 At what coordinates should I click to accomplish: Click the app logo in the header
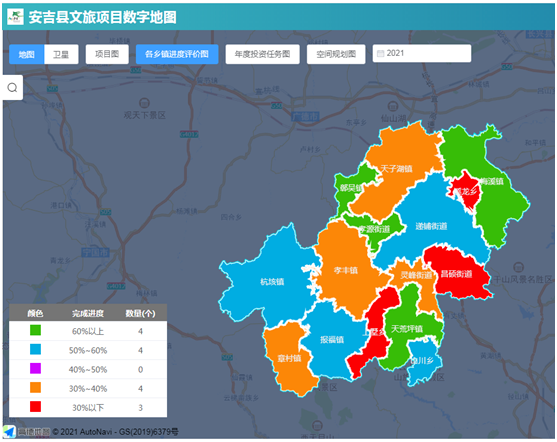15,16
